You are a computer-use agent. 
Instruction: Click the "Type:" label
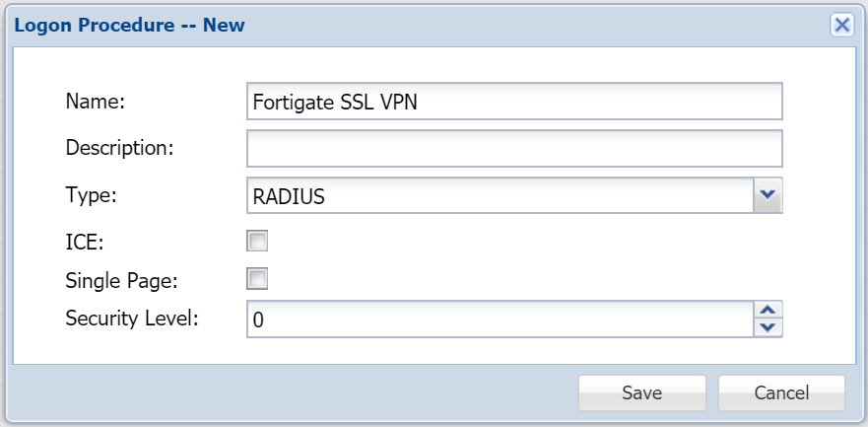point(91,195)
